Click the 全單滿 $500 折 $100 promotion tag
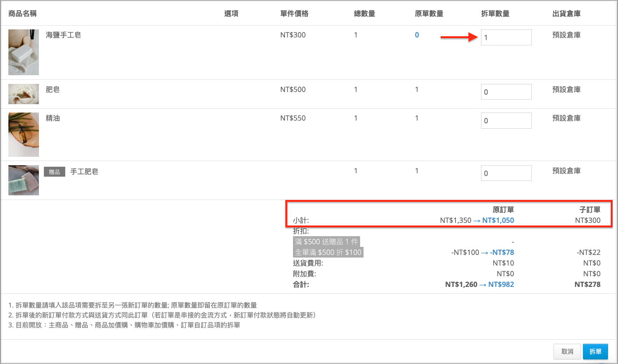Viewport: 618px width, 364px height. click(328, 252)
